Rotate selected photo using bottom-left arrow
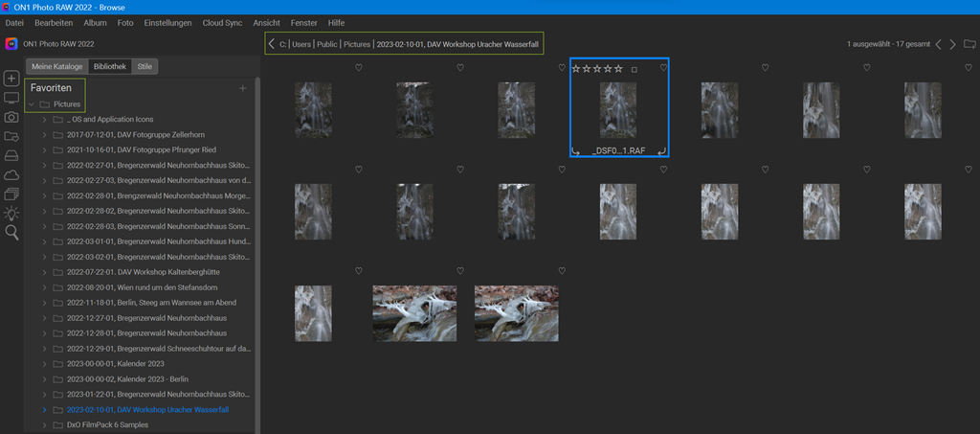The image size is (980, 434). (x=576, y=151)
